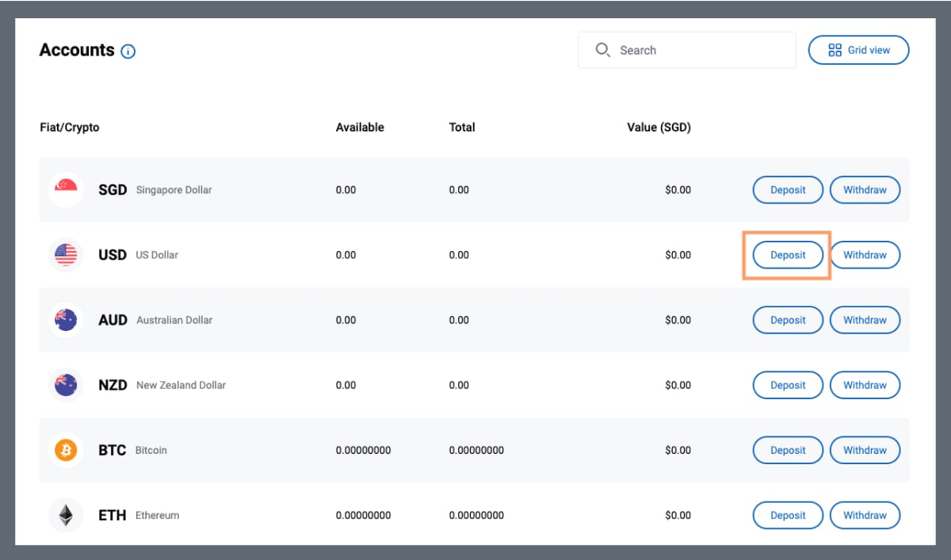Click the Fiat/Crypto column header

pyautogui.click(x=70, y=128)
